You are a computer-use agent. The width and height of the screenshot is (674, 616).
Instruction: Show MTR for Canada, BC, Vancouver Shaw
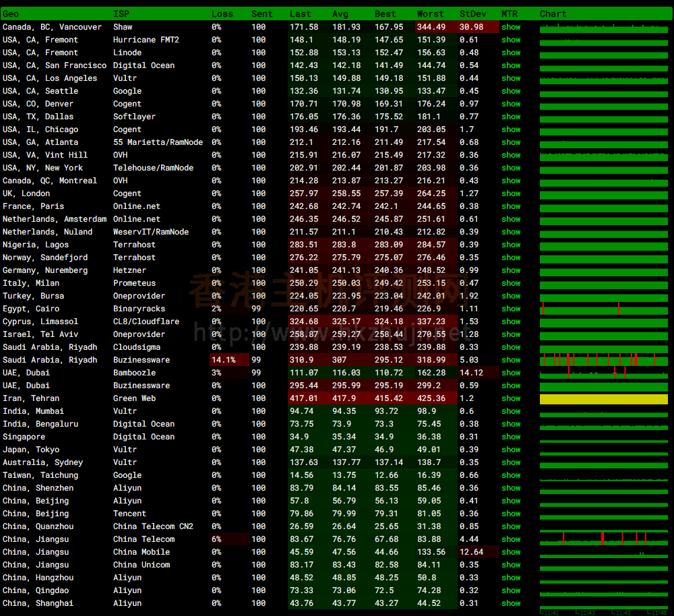click(x=511, y=27)
